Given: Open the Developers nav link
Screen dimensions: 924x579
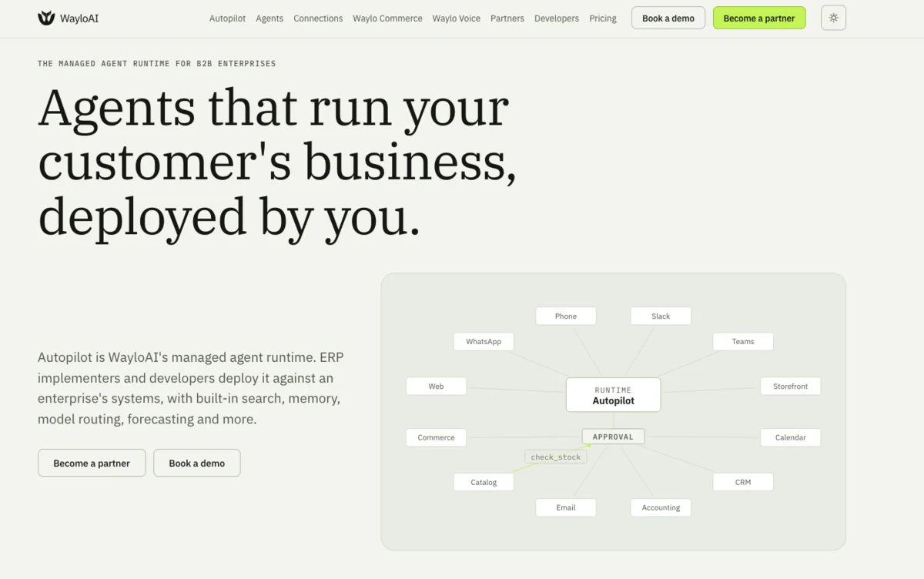Looking at the screenshot, I should point(557,18).
